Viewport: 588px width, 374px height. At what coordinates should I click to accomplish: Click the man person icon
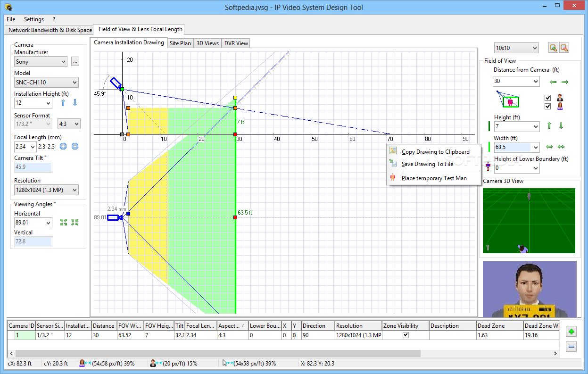560,98
